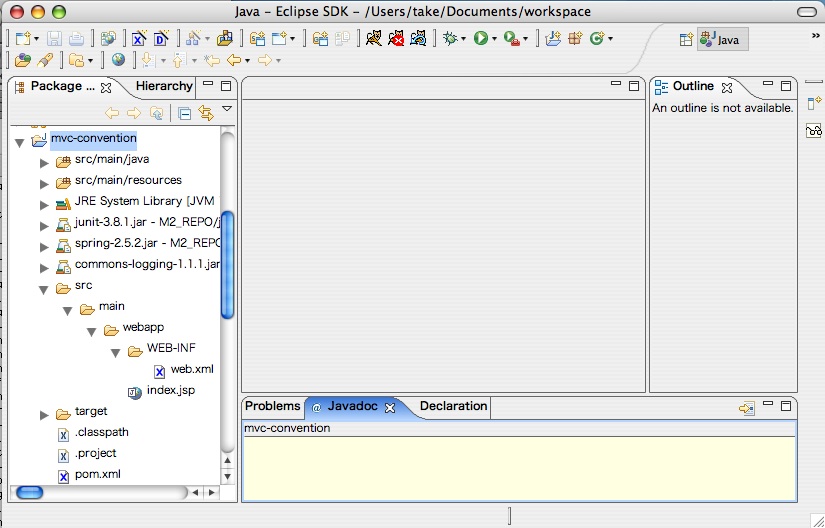Click the globe web browser icon
Image resolution: width=825 pixels, height=528 pixels.
119,60
